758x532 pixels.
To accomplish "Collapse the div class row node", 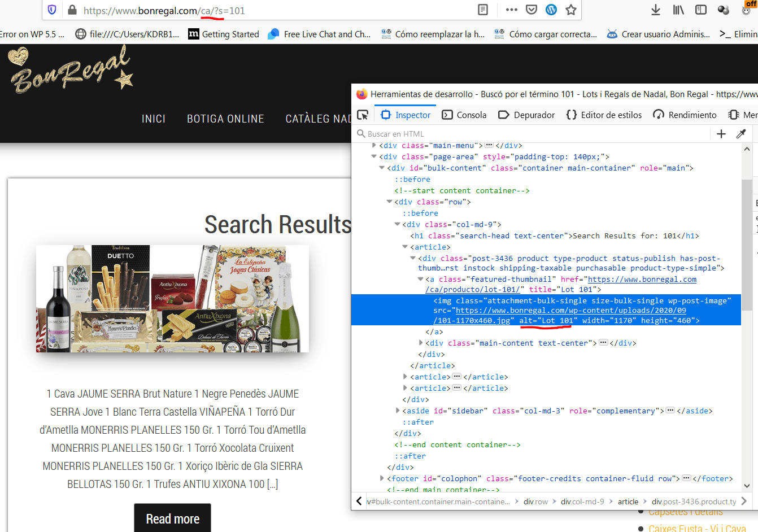I will pos(389,202).
